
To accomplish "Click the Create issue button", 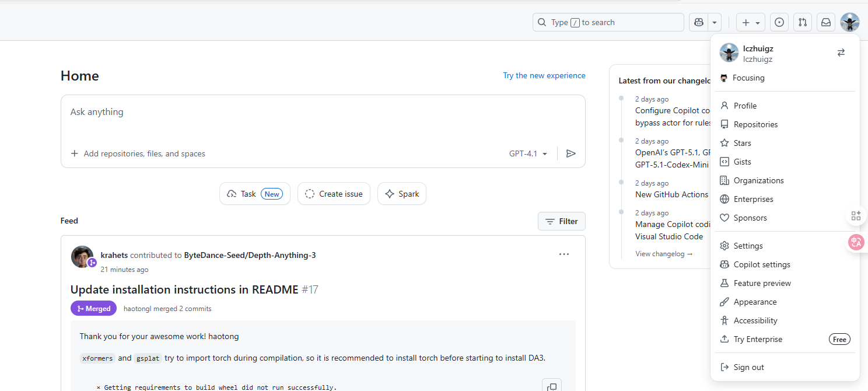I will (334, 194).
